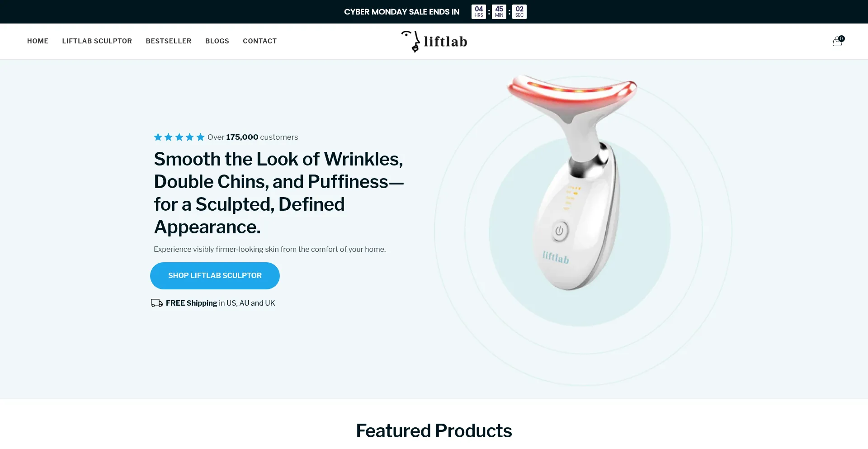Click the delivery truck icon

coord(156,303)
